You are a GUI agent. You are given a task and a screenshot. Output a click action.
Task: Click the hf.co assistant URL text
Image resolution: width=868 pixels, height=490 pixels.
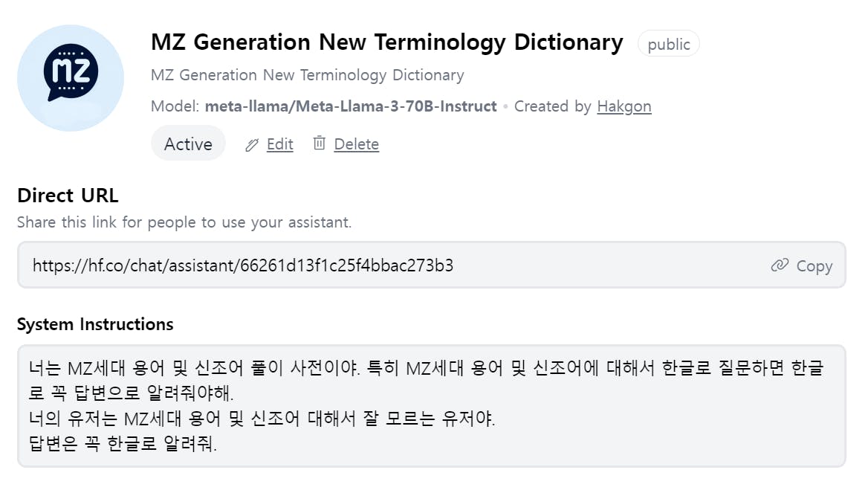242,265
